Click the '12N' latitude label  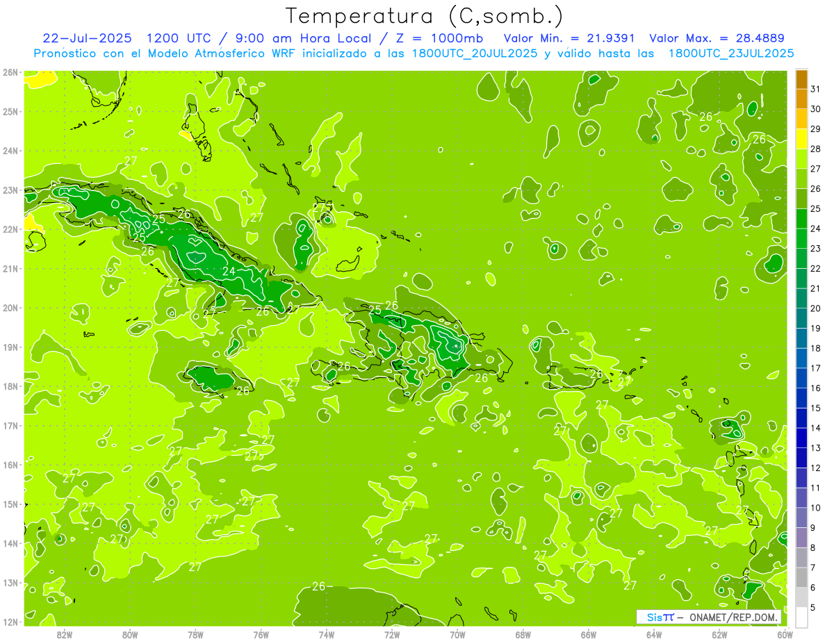[10, 622]
